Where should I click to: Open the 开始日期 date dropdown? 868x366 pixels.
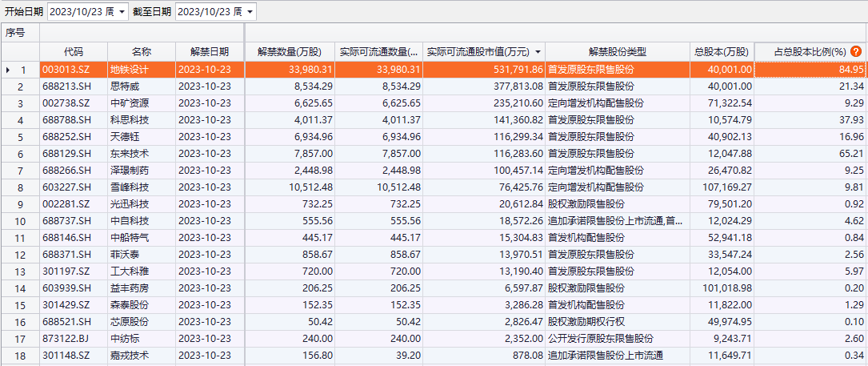[122, 12]
